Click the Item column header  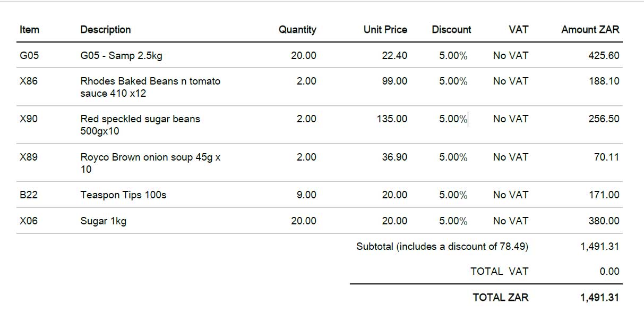[29, 30]
